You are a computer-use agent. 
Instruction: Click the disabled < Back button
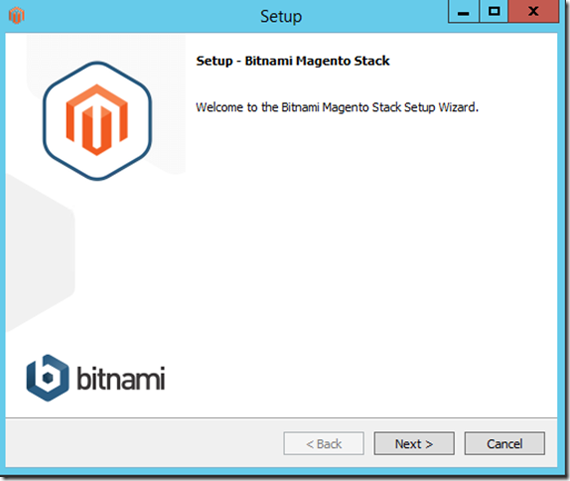pyautogui.click(x=324, y=444)
